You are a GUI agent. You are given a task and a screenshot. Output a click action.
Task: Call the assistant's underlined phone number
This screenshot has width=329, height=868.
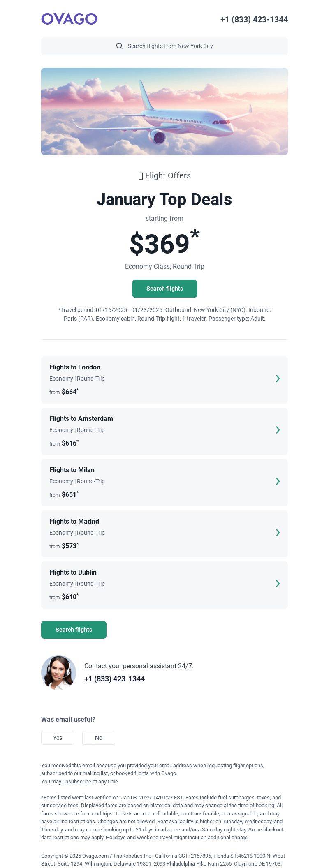pyautogui.click(x=114, y=679)
